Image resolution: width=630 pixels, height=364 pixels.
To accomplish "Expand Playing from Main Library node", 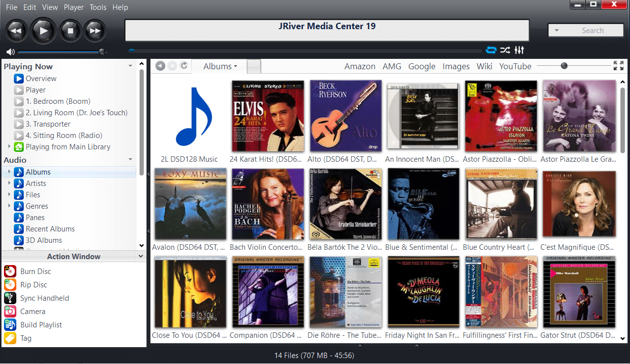I will [x=9, y=146].
